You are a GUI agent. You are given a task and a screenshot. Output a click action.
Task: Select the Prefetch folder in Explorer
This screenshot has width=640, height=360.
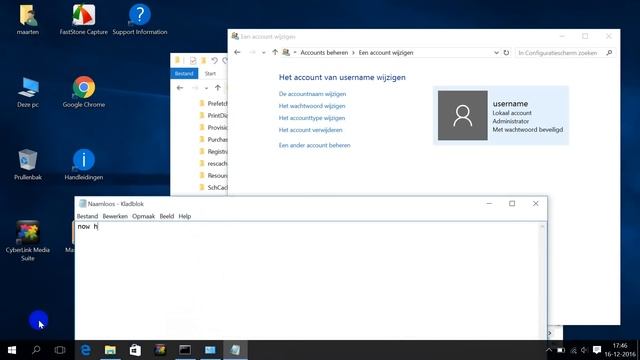[213, 104]
